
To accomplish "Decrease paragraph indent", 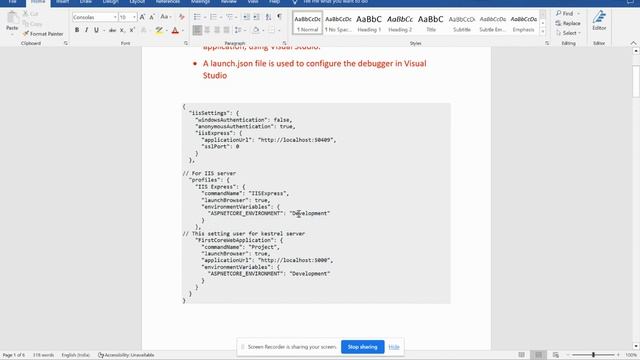I will [x=246, y=17].
